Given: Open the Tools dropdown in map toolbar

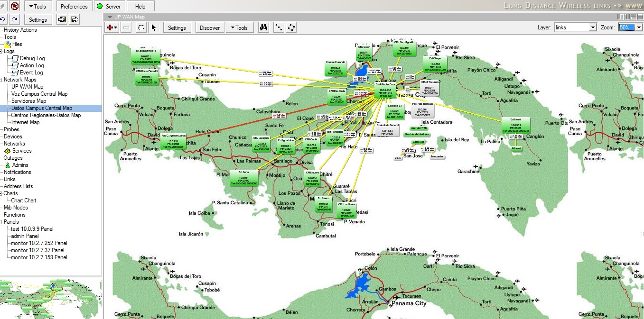Looking at the screenshot, I should tap(239, 27).
